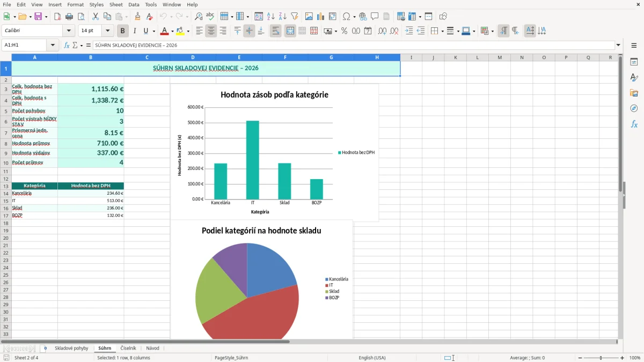Insert a hyperlink
Screen dimensions: 644x362
363,17
